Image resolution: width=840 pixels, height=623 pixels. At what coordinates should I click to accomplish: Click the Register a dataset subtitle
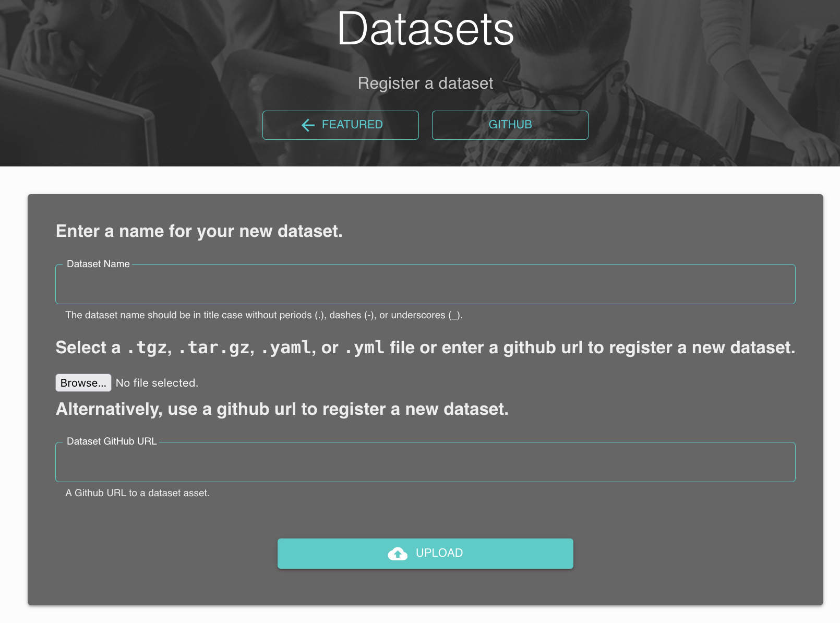(x=425, y=83)
